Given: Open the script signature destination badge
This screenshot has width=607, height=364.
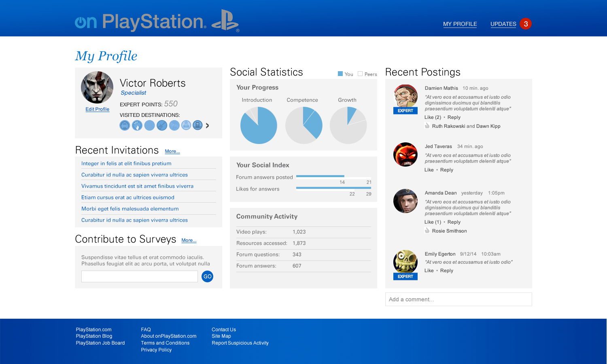Looking at the screenshot, I should (174, 125).
